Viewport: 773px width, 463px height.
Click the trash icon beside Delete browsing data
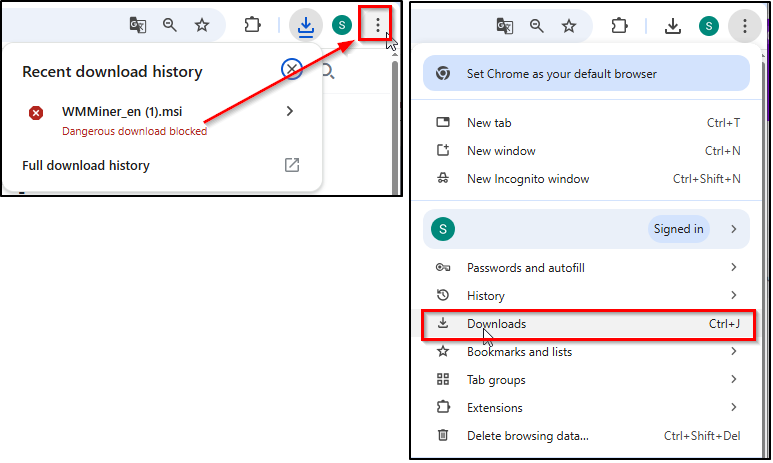pos(443,435)
